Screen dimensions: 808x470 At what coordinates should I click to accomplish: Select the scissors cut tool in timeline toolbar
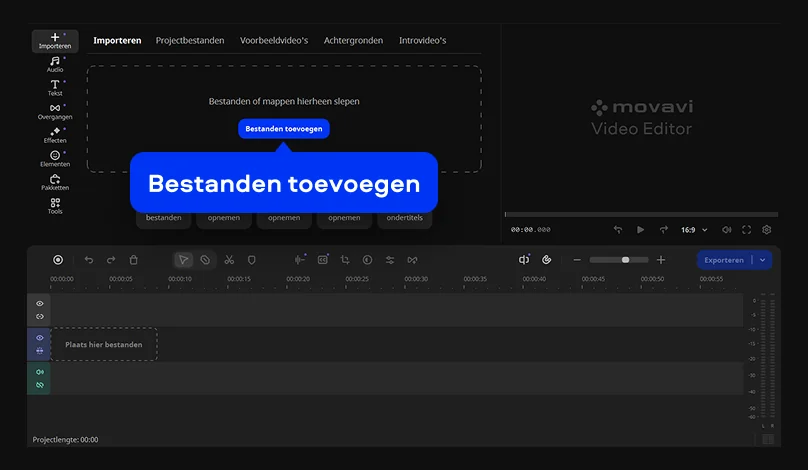229,260
